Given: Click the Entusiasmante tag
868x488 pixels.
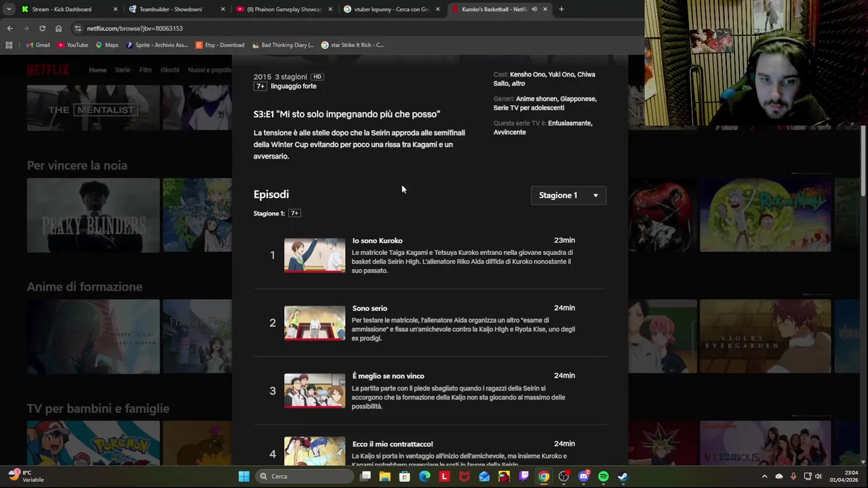Looking at the screenshot, I should 570,123.
